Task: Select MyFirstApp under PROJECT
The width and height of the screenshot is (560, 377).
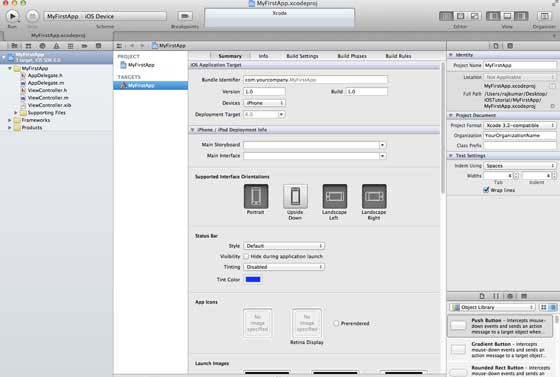Action: pyautogui.click(x=141, y=65)
